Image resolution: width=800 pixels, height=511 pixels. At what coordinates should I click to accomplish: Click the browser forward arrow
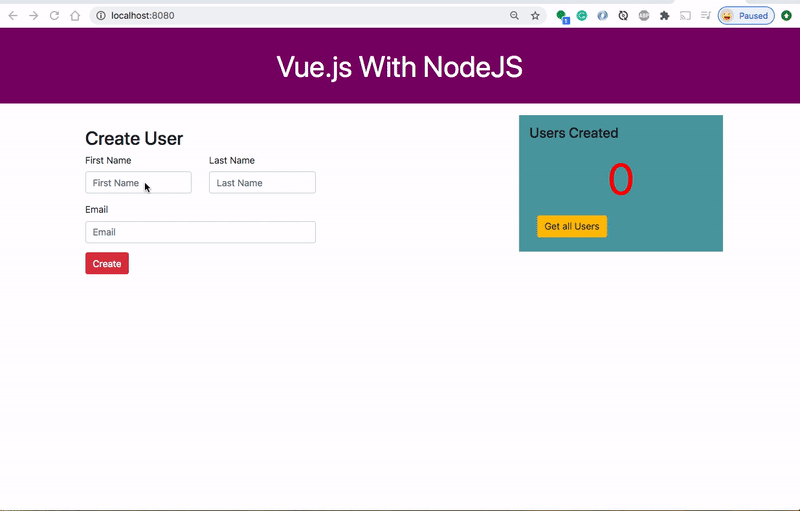point(34,16)
